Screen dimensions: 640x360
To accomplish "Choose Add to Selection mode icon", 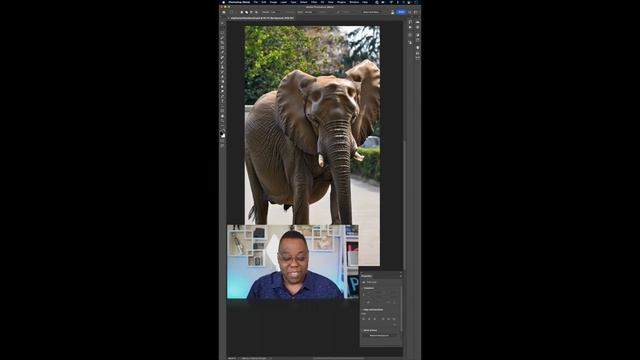I will (247, 12).
